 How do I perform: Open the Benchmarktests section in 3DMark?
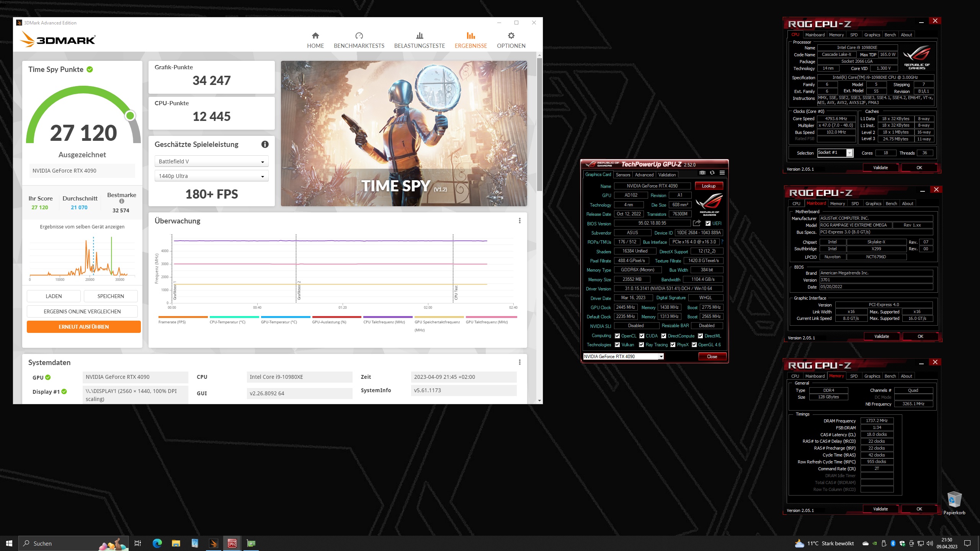tap(359, 40)
